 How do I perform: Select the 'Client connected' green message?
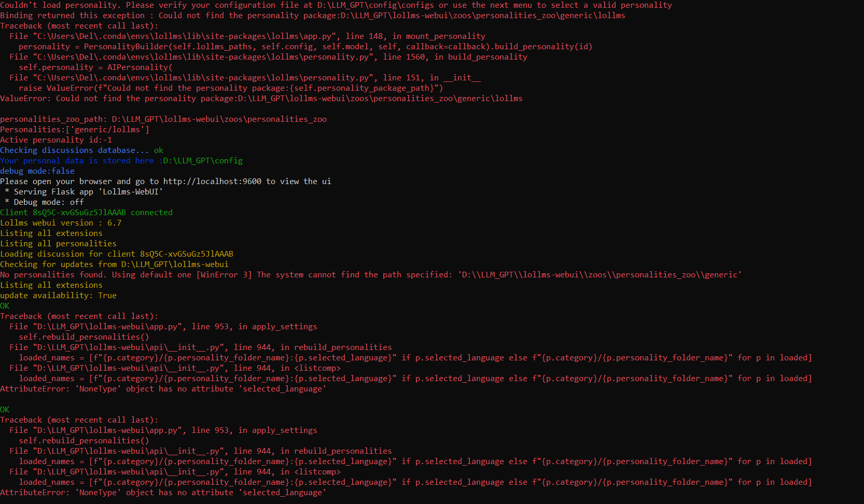pos(86,212)
